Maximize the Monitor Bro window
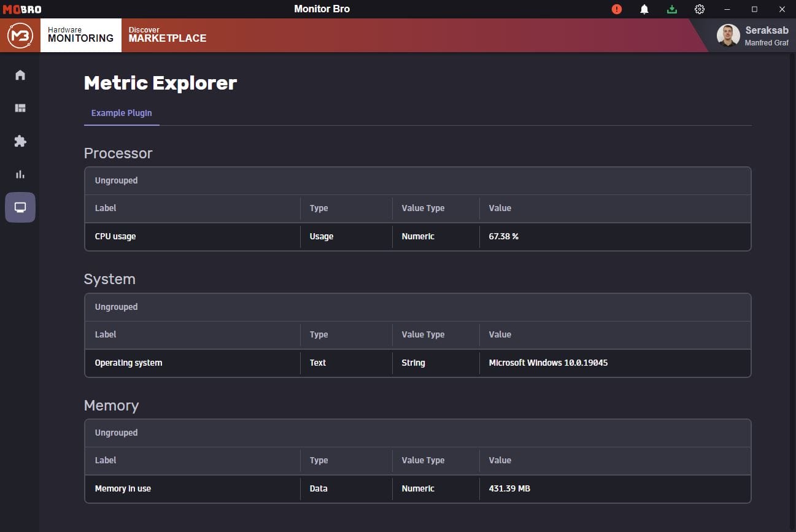Screen dimensions: 796x532 tap(754, 9)
